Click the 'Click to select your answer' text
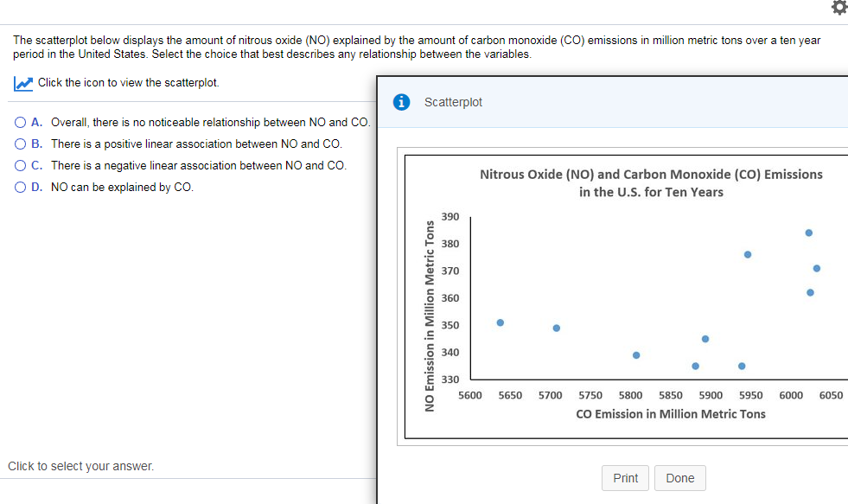The height and width of the screenshot is (504, 848). pos(80,466)
